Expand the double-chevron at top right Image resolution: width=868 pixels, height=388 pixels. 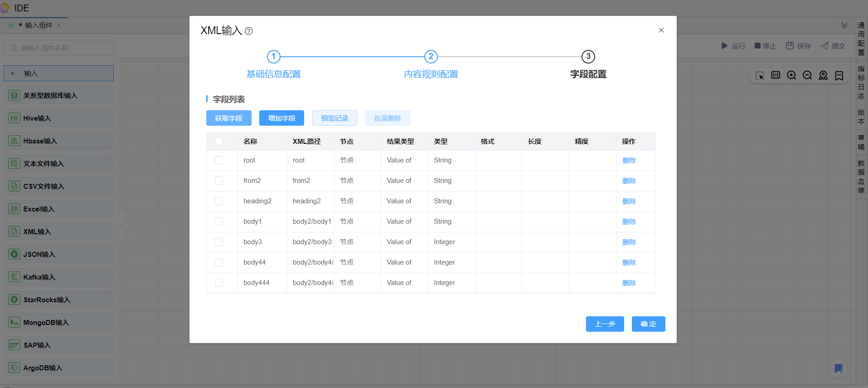pyautogui.click(x=844, y=25)
